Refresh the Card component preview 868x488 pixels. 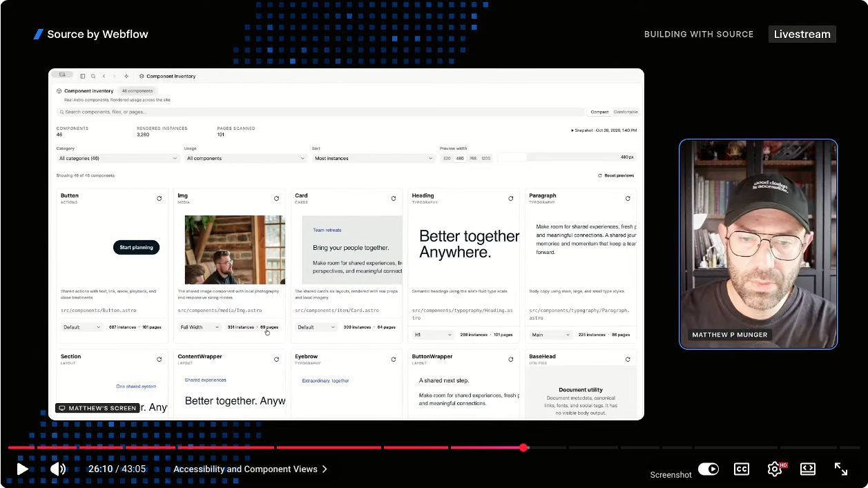coord(394,198)
